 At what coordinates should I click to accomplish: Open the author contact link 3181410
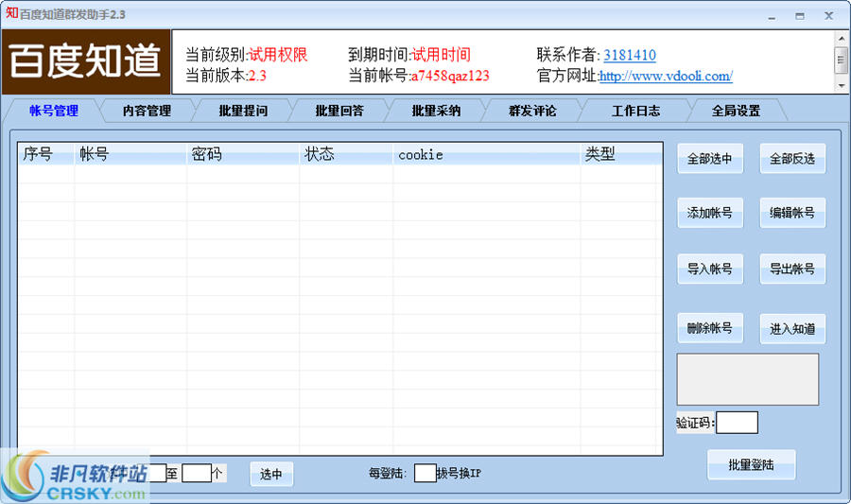click(630, 55)
